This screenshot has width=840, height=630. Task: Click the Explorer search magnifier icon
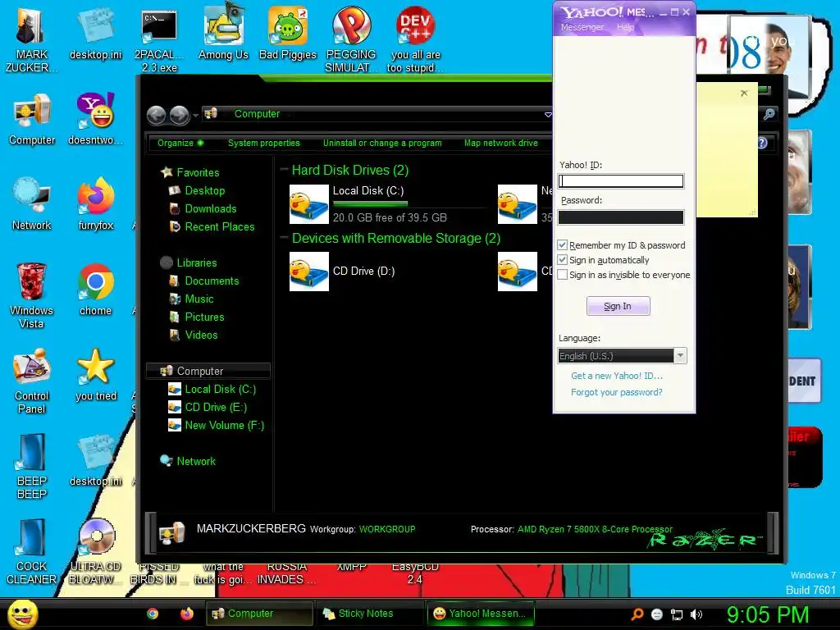tap(769, 114)
